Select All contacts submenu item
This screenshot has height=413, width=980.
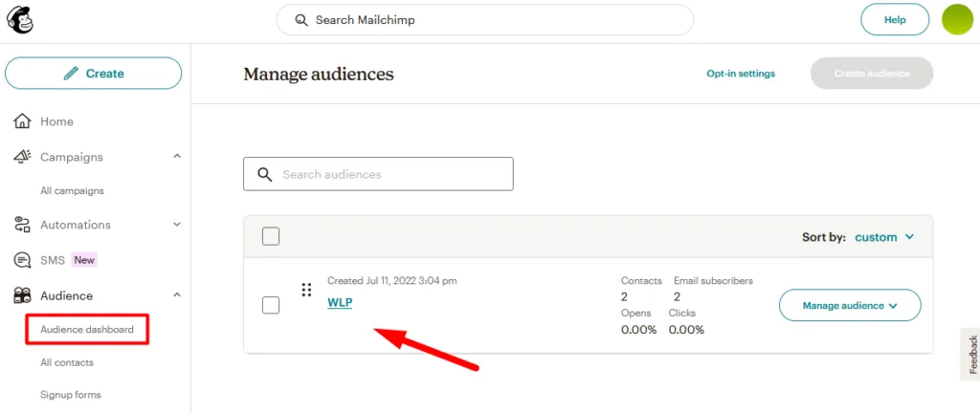(x=67, y=362)
